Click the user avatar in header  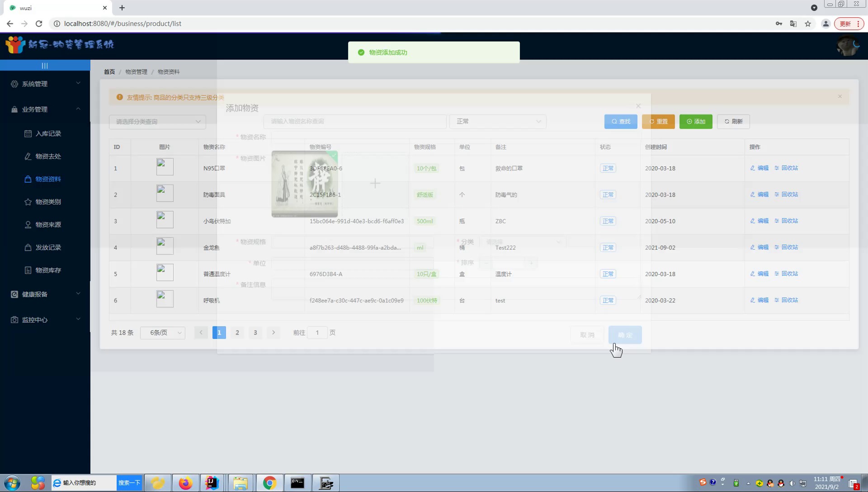pos(848,46)
